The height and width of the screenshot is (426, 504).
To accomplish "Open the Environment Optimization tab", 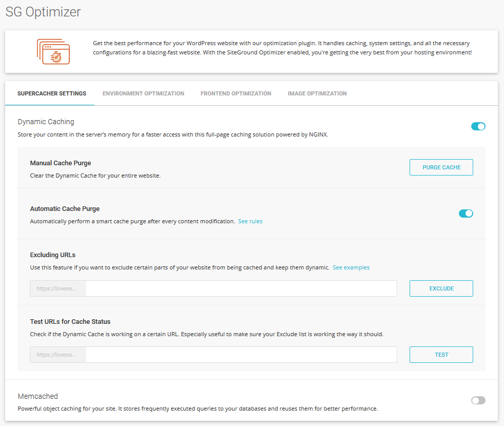I will point(143,93).
